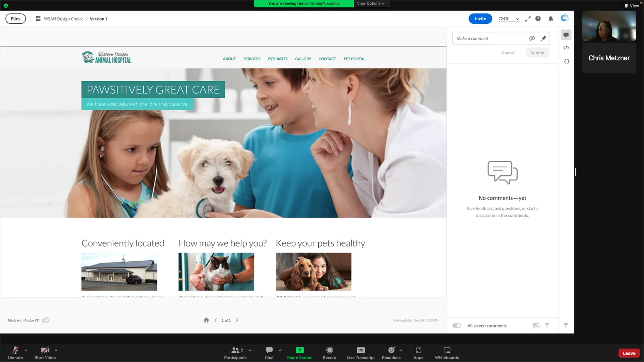Expand Reactions options arrow
The height and width of the screenshot is (362, 644).
coord(401,350)
